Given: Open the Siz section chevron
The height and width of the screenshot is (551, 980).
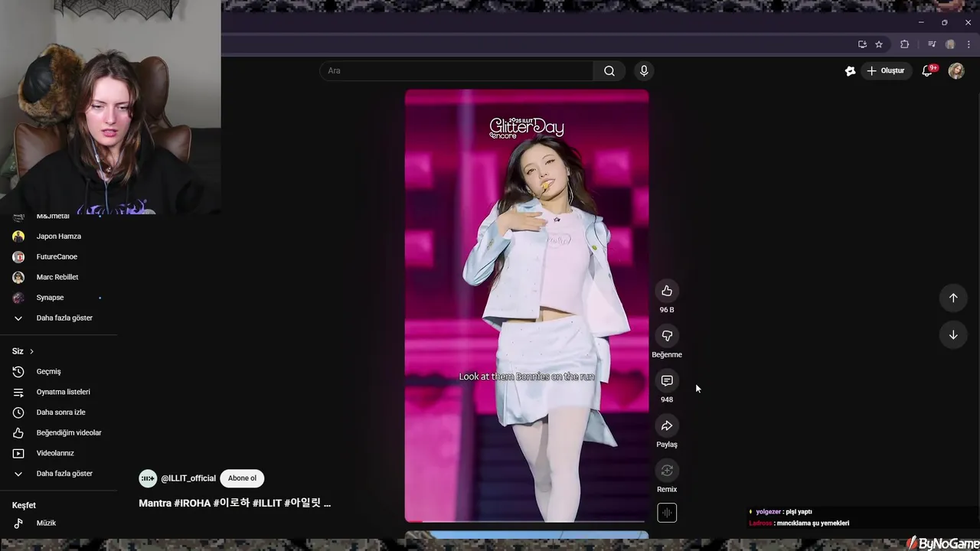Looking at the screenshot, I should (x=31, y=351).
